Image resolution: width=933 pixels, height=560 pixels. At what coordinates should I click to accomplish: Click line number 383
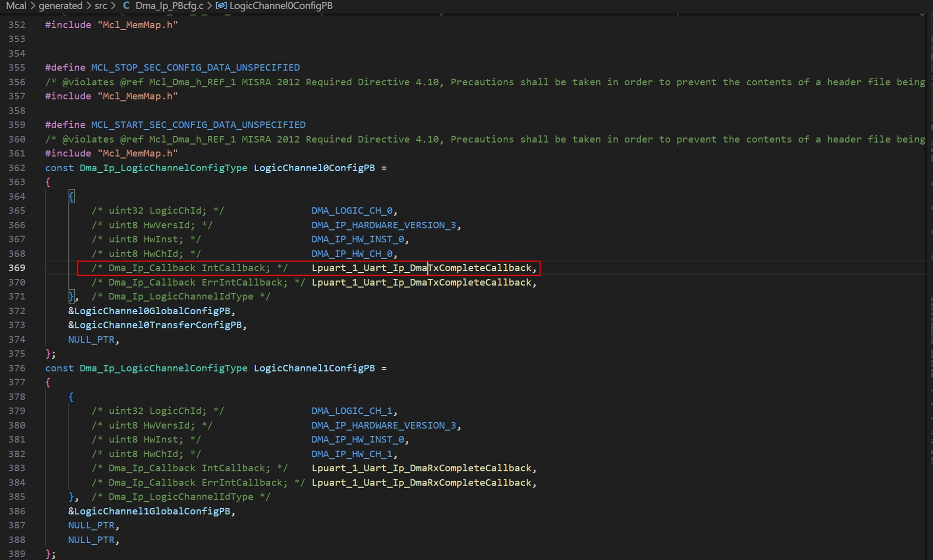[x=17, y=468]
